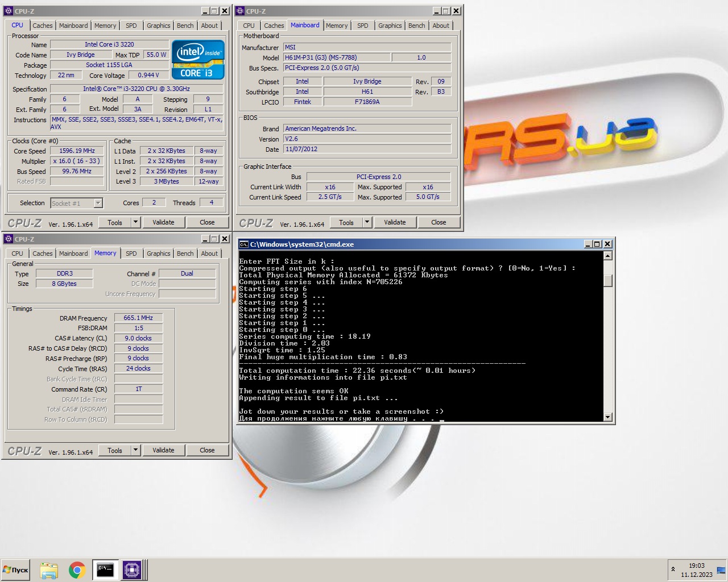This screenshot has width=728, height=582.
Task: Click H61M-P31 (G3) model field
Action: tap(337, 57)
